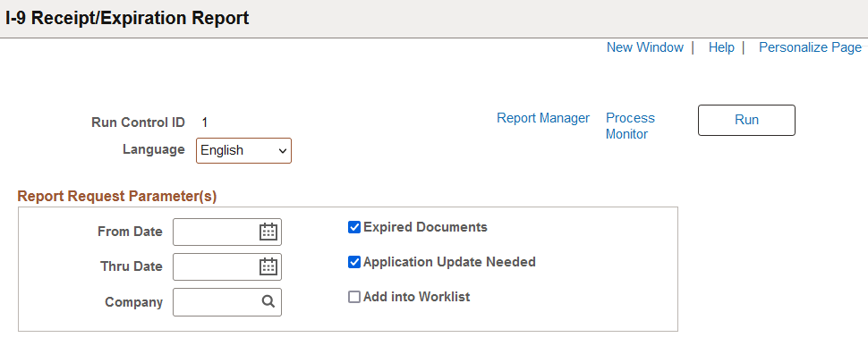Uncheck Application Update Needed checkbox
This screenshot has width=868, height=346.
(354, 262)
